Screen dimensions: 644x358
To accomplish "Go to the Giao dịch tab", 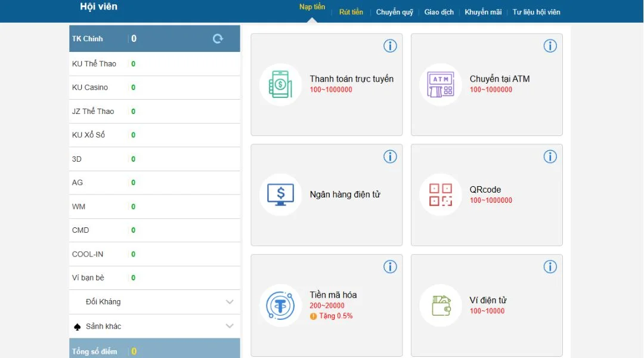I will [x=439, y=13].
